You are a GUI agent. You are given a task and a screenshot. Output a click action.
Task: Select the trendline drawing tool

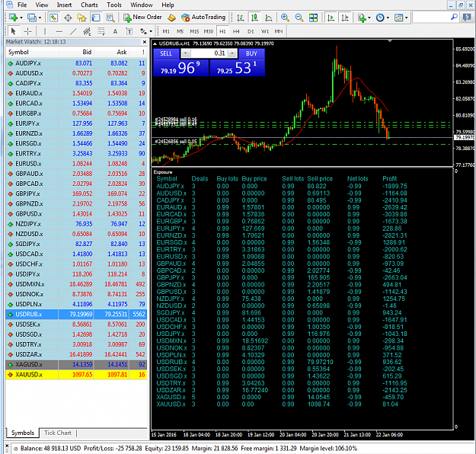73,31
